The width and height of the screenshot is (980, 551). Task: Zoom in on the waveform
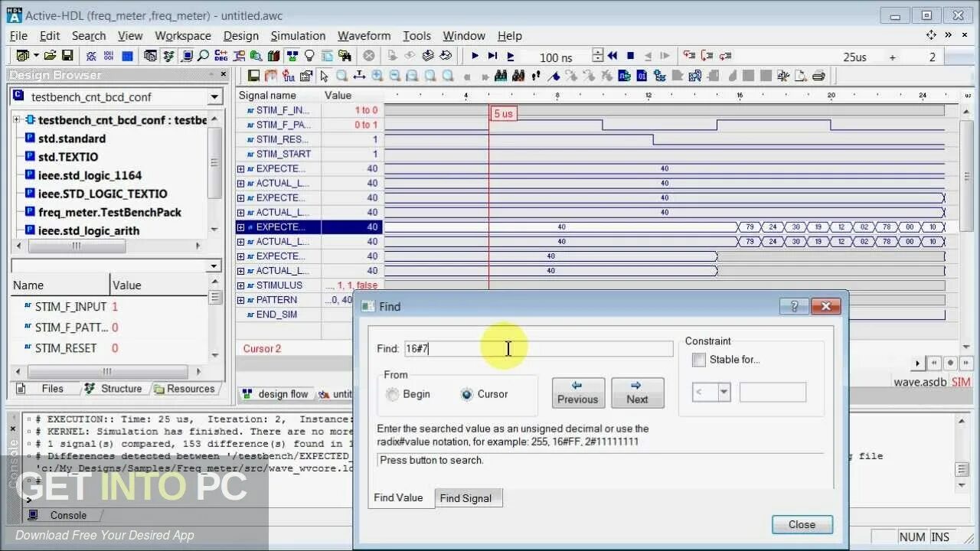point(377,76)
